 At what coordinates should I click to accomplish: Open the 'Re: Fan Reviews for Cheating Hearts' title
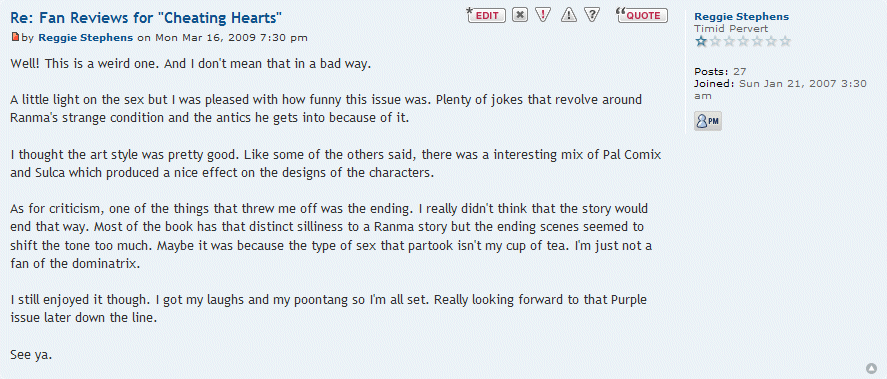pos(146,18)
